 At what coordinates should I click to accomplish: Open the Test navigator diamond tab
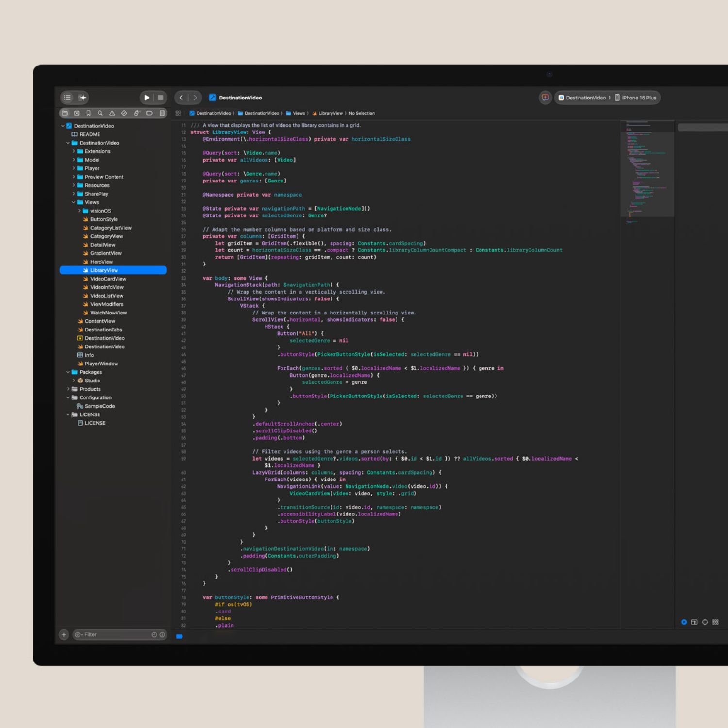(124, 113)
